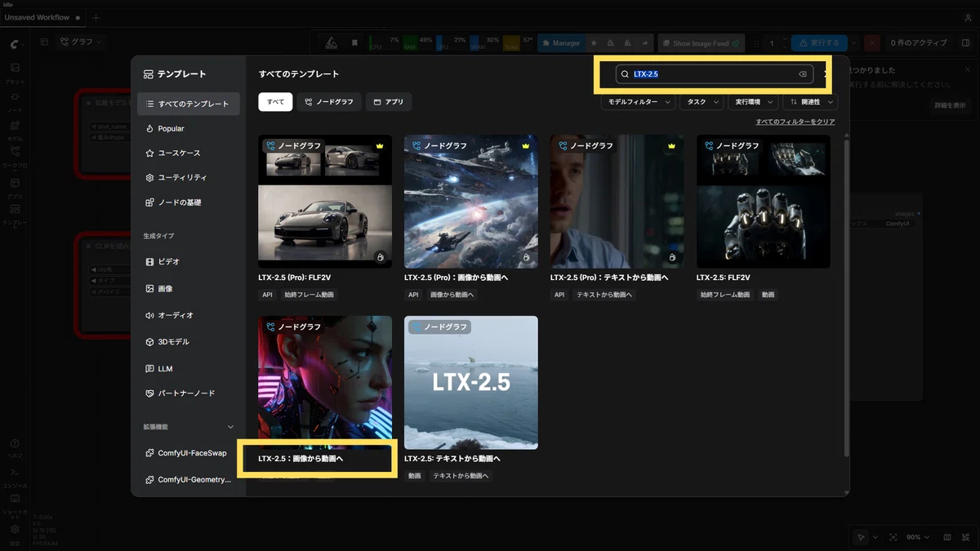The width and height of the screenshot is (980, 551).
Task: Open the タスク filter dropdown
Action: [x=702, y=102]
